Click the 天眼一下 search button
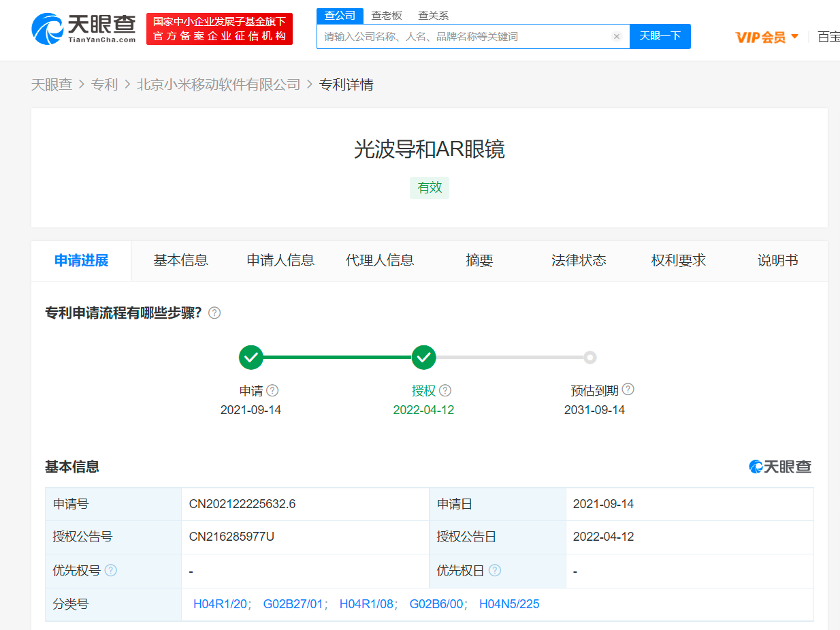Screen dimensions: 840x630 pos(660,36)
